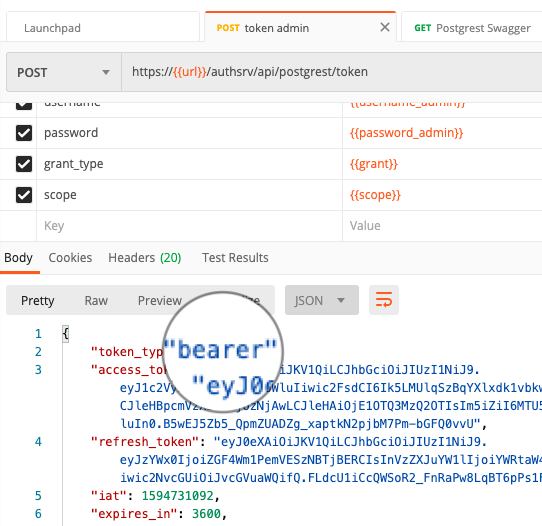542x526 pixels.
Task: Click the {{password_admin}} value
Action: click(406, 133)
